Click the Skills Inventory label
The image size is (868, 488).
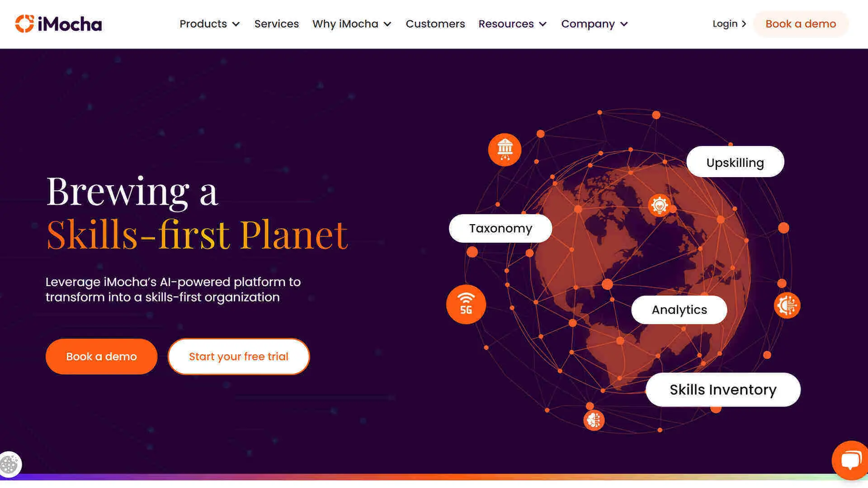723,389
